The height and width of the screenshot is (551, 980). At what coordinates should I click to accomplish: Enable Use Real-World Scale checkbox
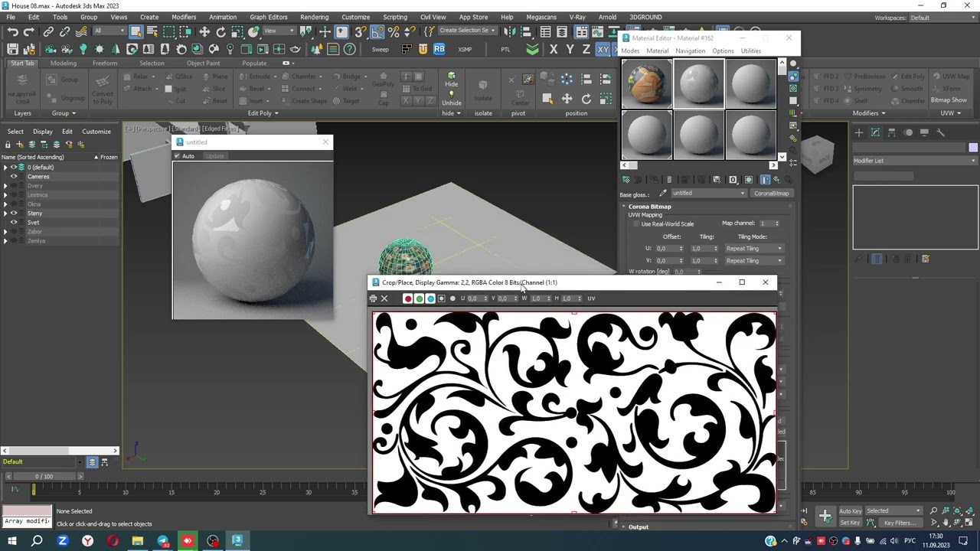tap(635, 224)
